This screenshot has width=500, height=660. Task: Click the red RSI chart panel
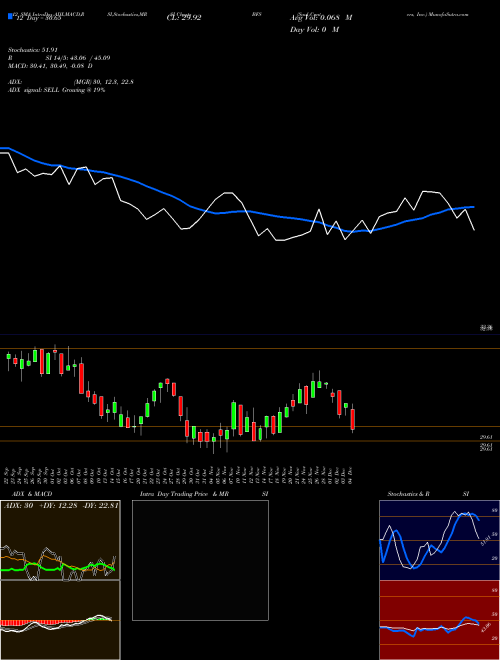click(x=439, y=620)
